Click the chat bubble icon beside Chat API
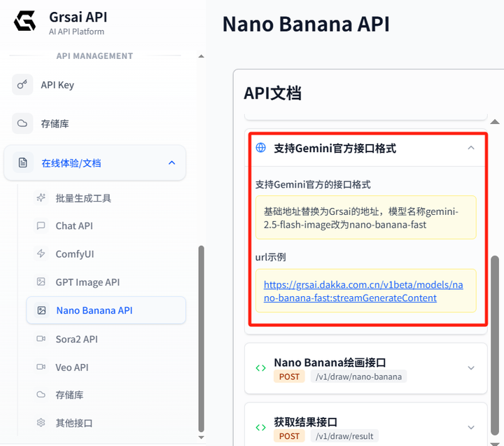504x446 pixels. point(41,225)
